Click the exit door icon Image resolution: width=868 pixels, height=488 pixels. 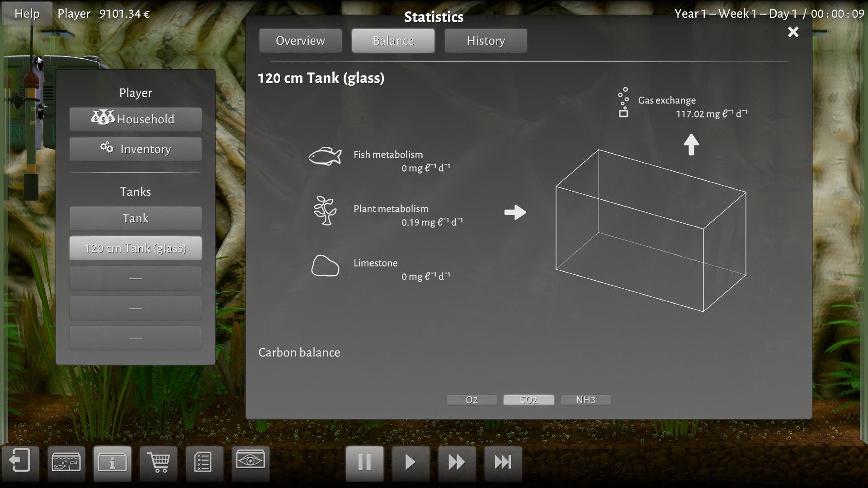point(20,462)
